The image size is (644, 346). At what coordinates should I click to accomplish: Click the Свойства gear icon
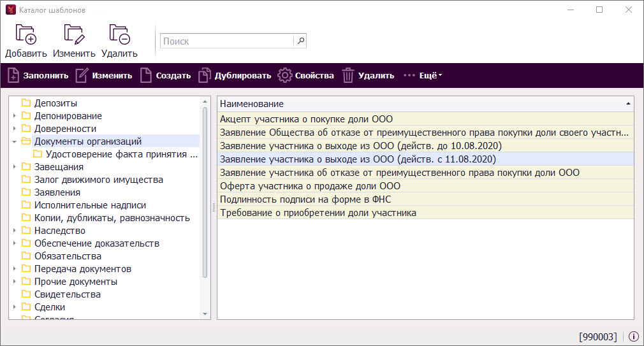click(x=284, y=76)
